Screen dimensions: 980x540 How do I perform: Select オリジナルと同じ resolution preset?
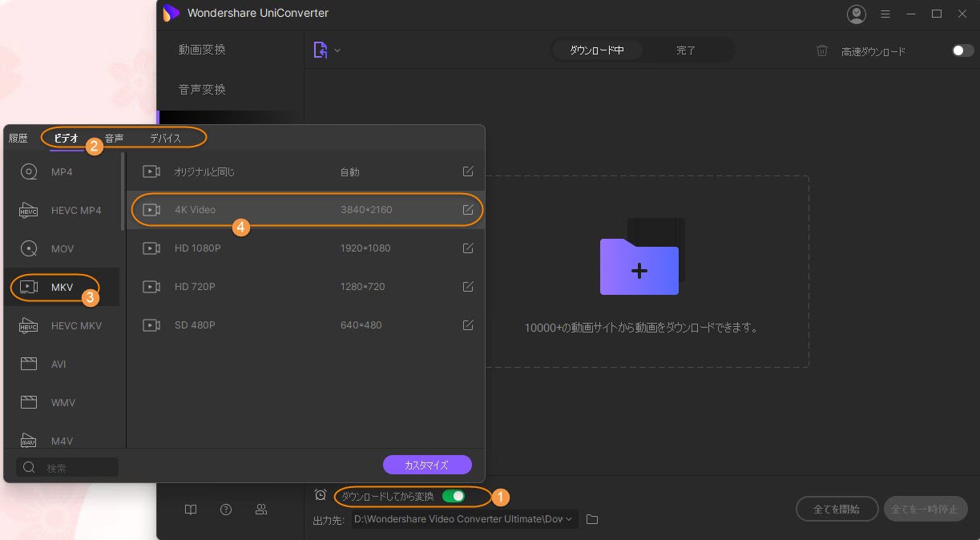(305, 171)
